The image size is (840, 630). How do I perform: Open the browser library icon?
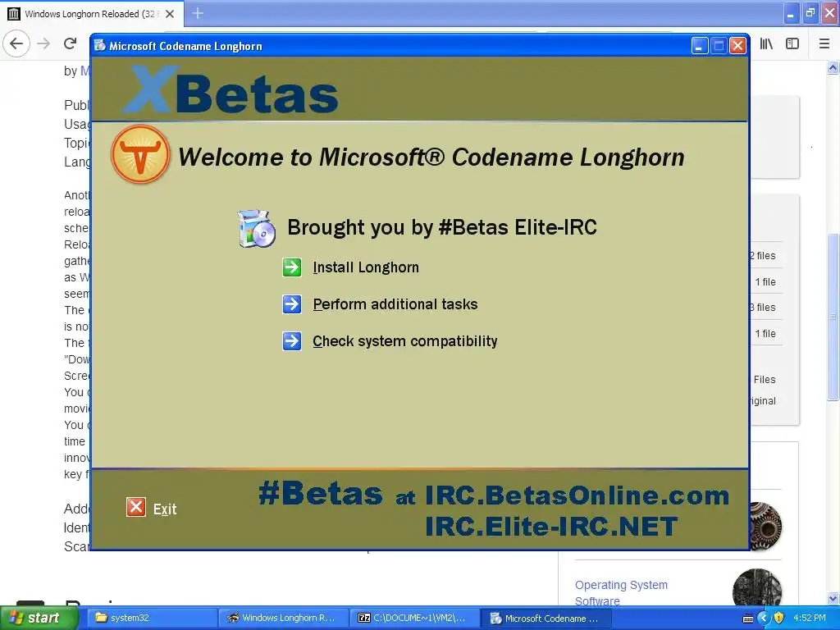pos(766,44)
